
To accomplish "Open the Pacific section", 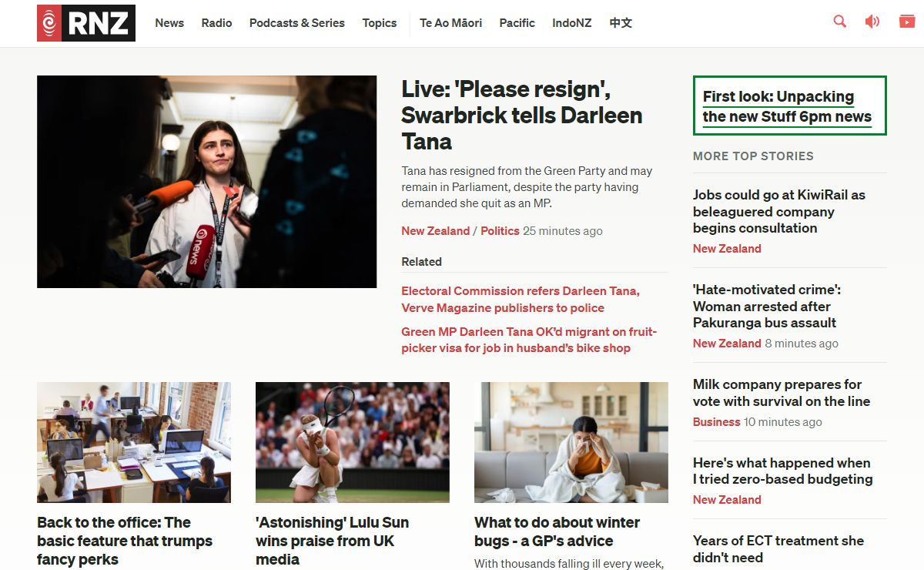I will pos(517,23).
